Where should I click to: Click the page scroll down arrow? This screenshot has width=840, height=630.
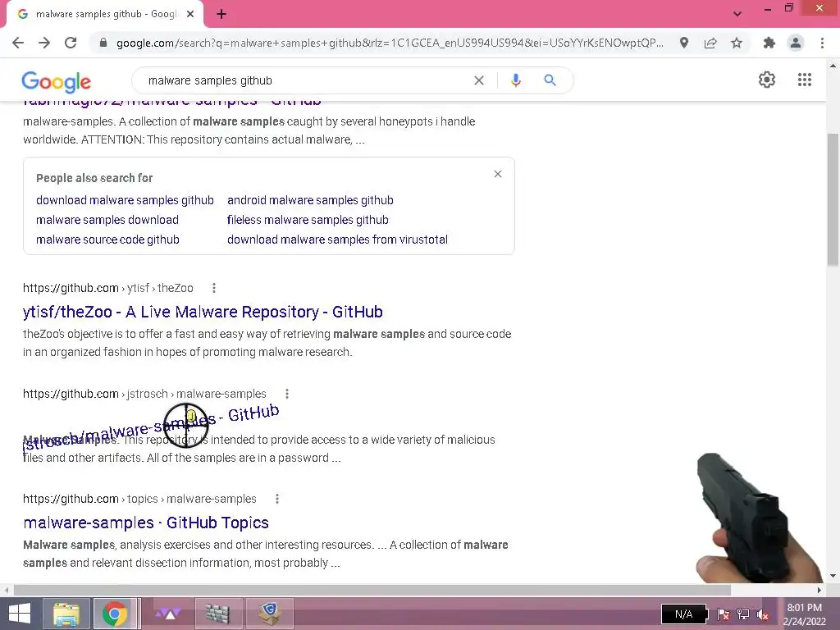tap(833, 577)
